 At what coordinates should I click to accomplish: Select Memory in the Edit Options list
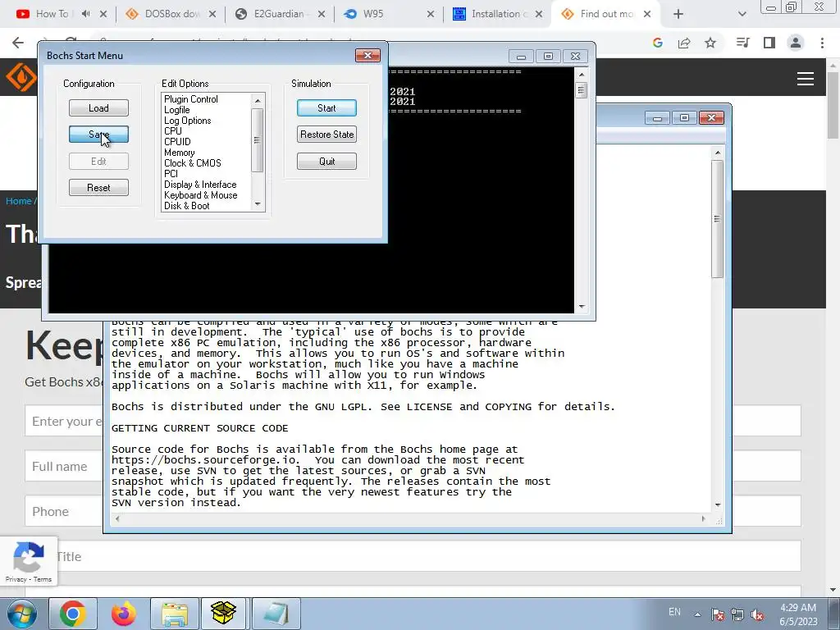[x=180, y=152]
